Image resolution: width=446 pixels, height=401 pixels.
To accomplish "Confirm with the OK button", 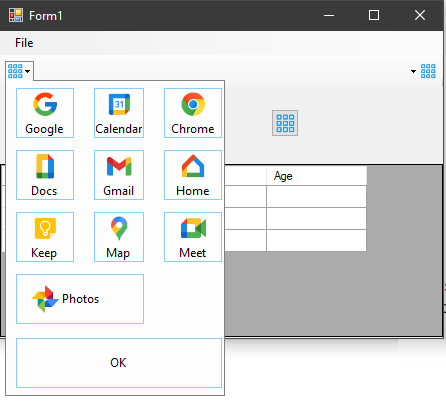I will click(x=119, y=363).
